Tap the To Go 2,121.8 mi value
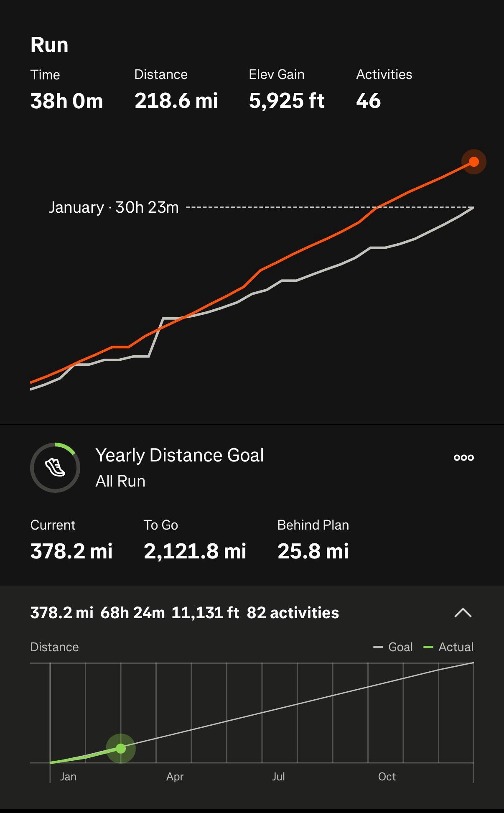The height and width of the screenshot is (813, 504). click(195, 551)
